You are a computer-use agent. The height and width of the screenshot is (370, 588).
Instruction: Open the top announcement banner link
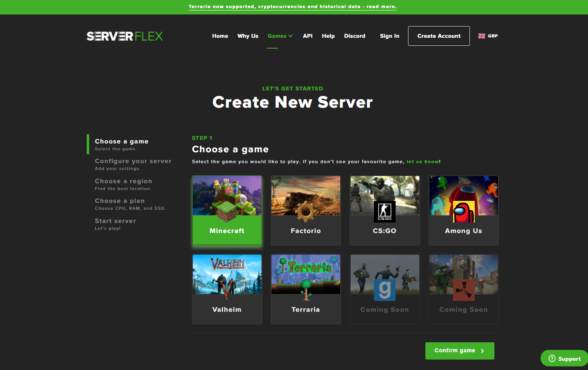pos(293,6)
